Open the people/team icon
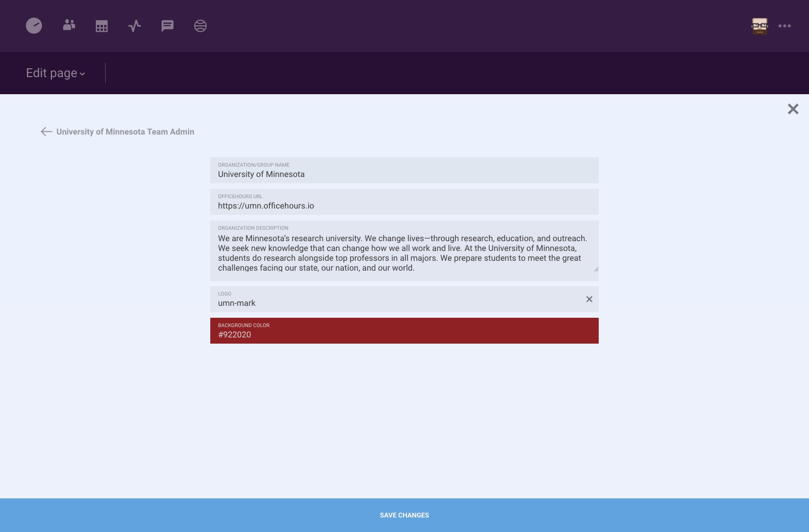This screenshot has width=809, height=532. point(69,25)
